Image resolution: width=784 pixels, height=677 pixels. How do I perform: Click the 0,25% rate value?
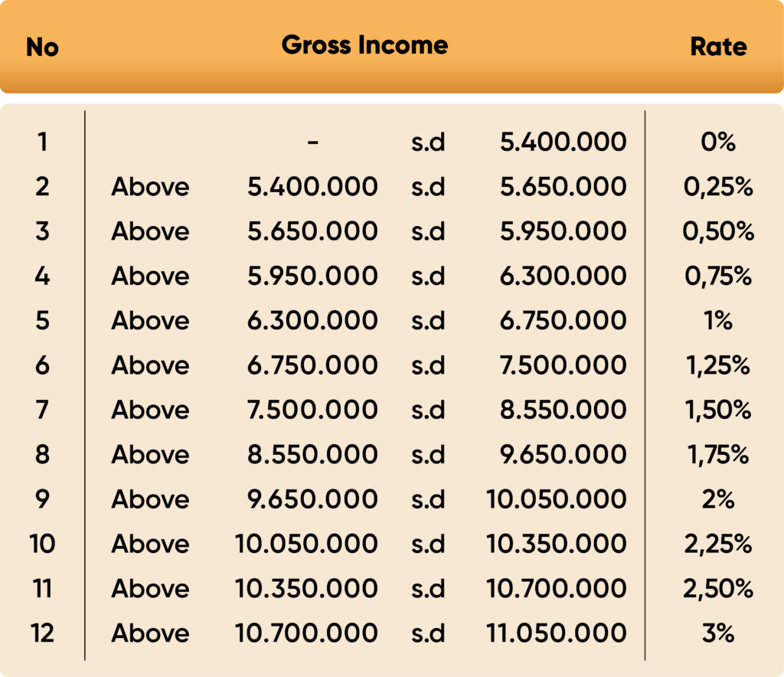pos(718,187)
